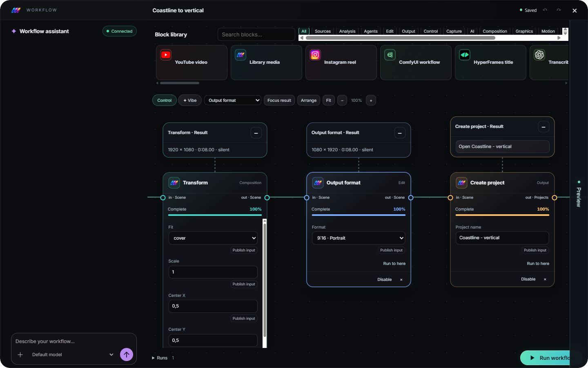The image size is (588, 368).
Task: Click the category tabs horizontal scrollbar
Action: [x=401, y=38]
